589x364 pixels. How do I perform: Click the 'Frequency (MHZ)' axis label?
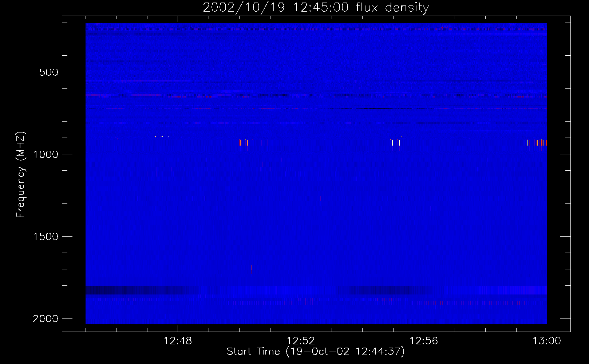21,175
